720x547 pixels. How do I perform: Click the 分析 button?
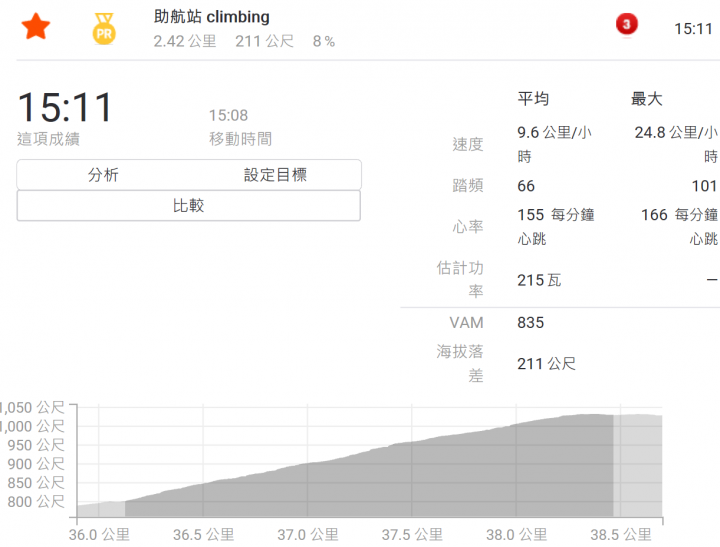click(103, 175)
